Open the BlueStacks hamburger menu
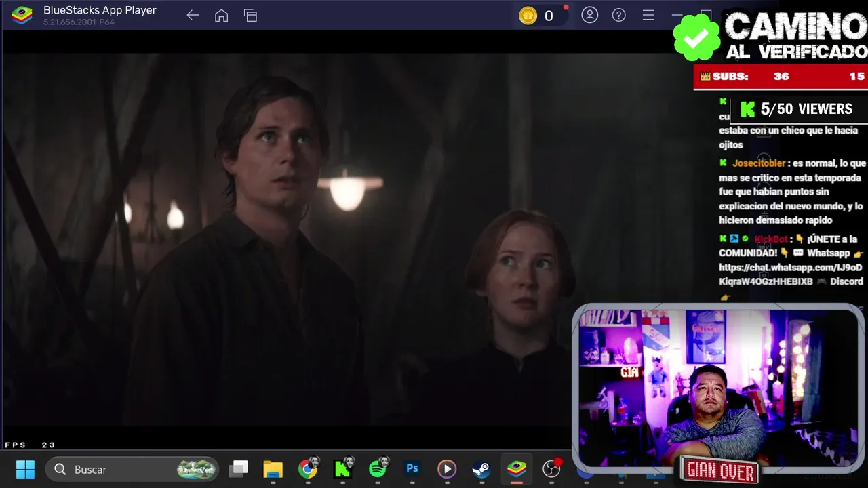868x488 pixels. tap(648, 15)
